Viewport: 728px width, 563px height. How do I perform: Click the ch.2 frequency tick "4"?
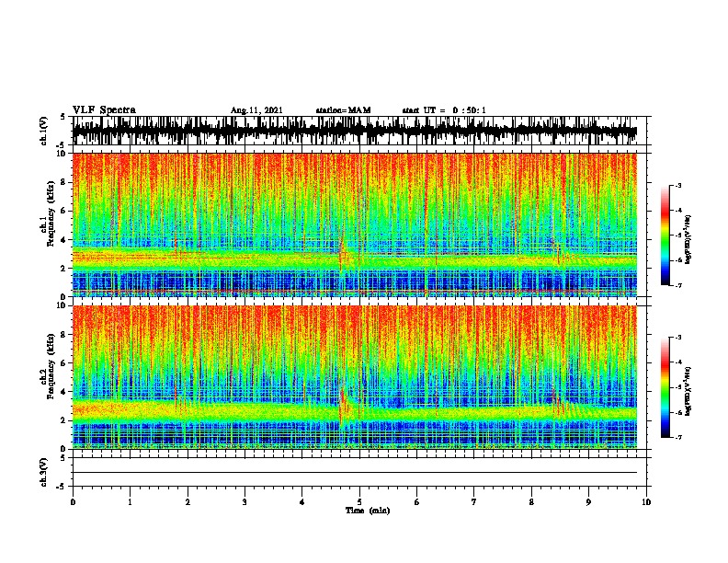point(64,392)
